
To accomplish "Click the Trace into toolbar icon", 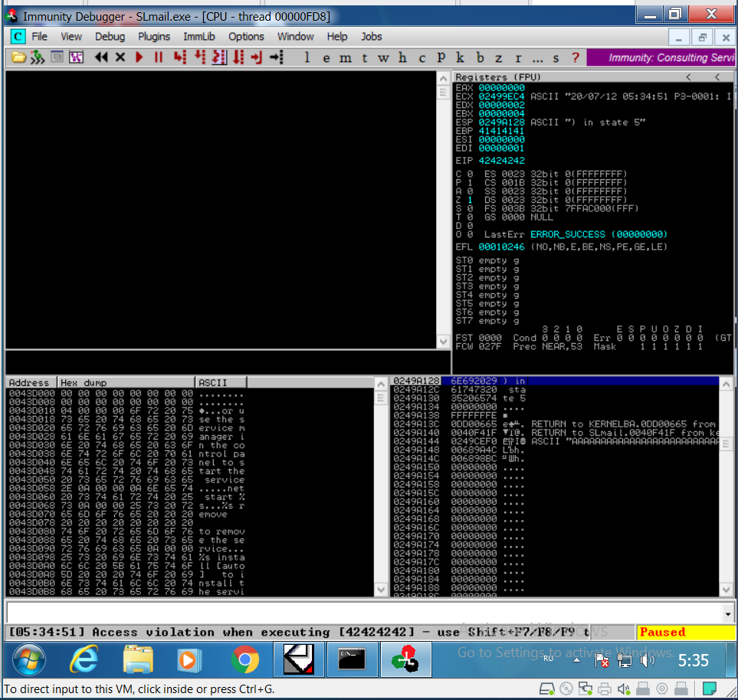I will (x=219, y=57).
